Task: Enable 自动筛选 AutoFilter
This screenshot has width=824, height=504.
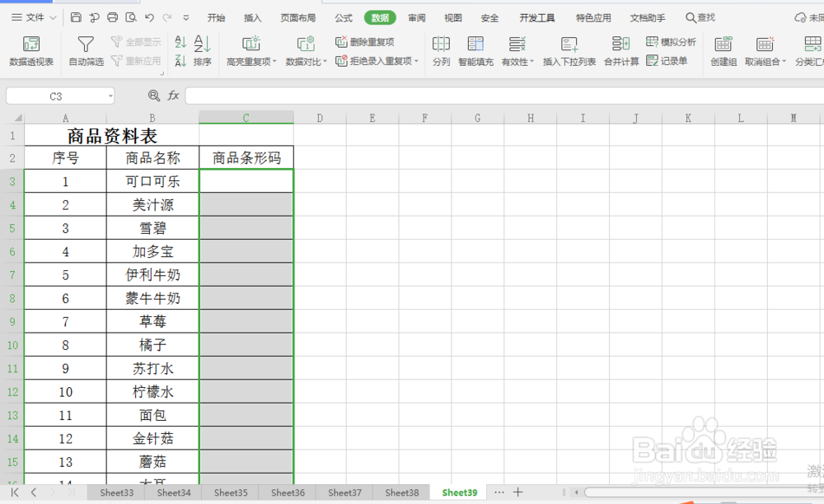Action: [85, 49]
